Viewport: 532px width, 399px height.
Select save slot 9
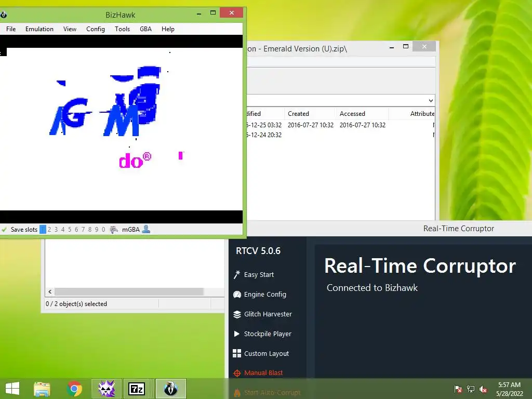pos(97,229)
